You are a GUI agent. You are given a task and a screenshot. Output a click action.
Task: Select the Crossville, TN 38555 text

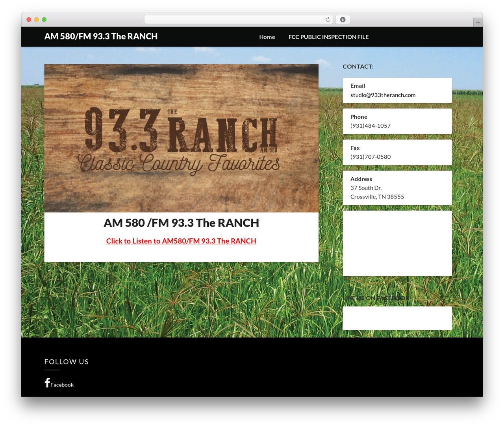tap(377, 197)
